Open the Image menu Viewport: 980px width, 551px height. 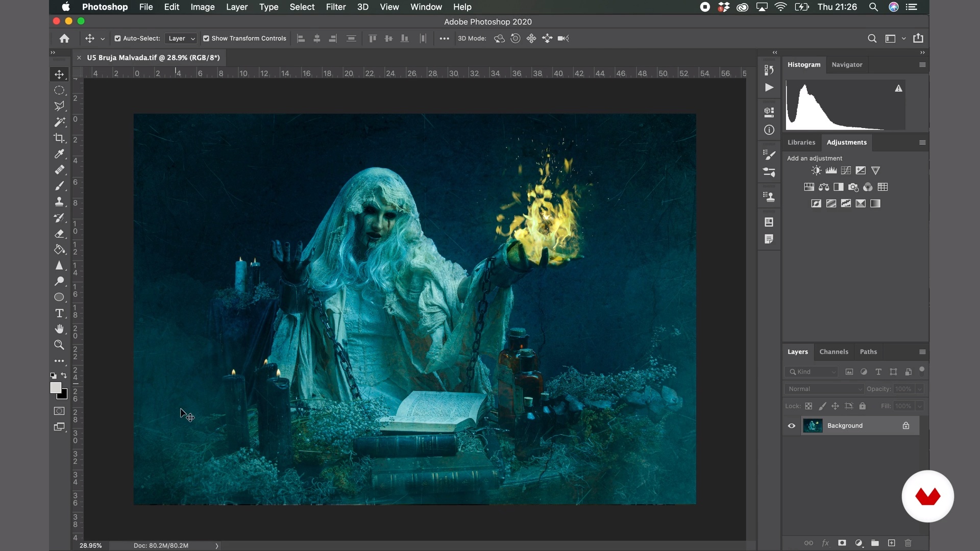(203, 7)
